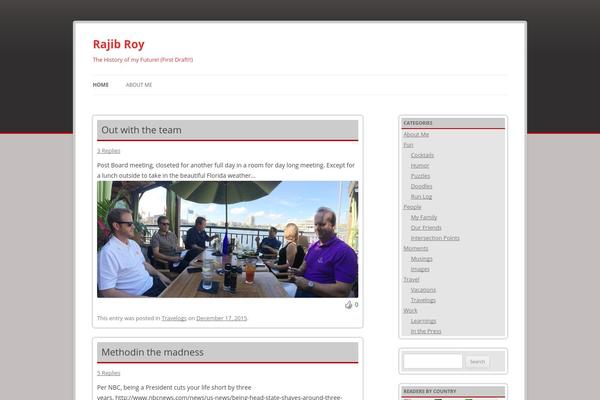
Task: Select the CATEGORIES widget heading
Action: pos(418,123)
